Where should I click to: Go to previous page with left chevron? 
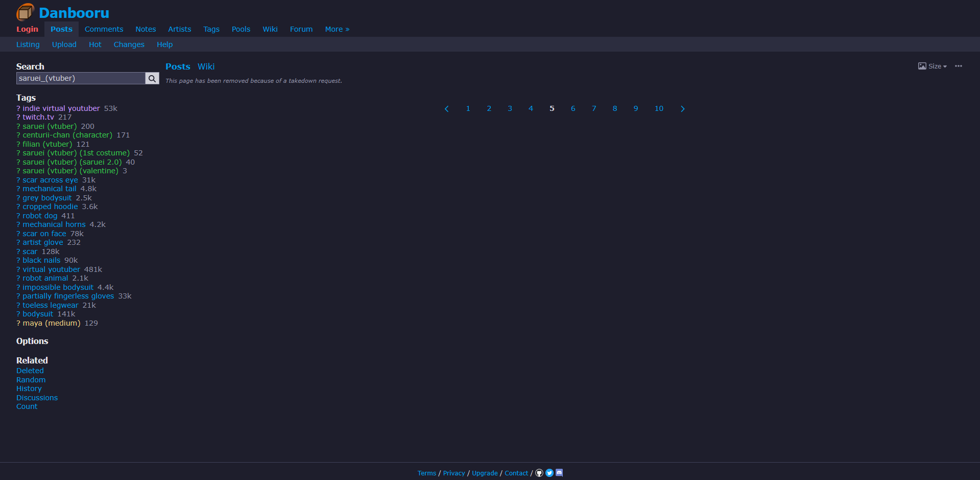(x=447, y=109)
